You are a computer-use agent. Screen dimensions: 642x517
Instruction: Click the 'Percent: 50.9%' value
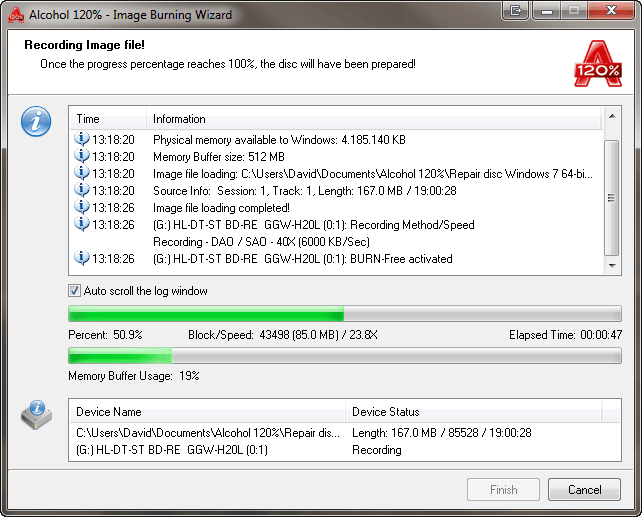point(105,335)
